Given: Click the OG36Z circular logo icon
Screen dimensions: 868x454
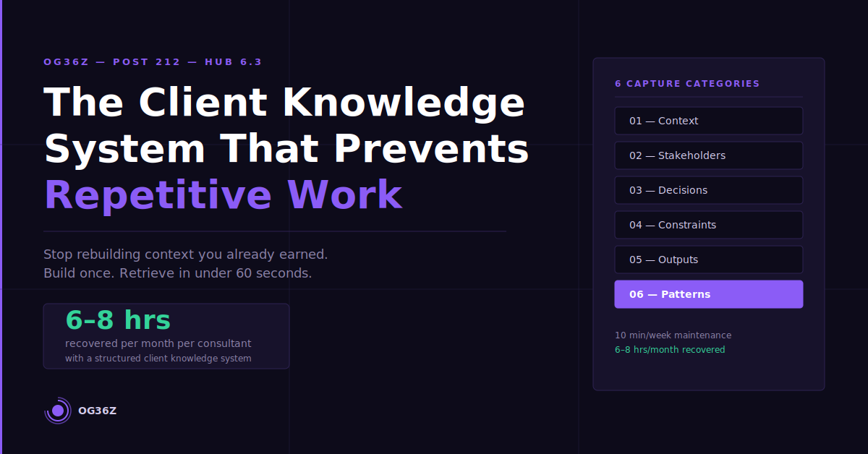Looking at the screenshot, I should 58,411.
